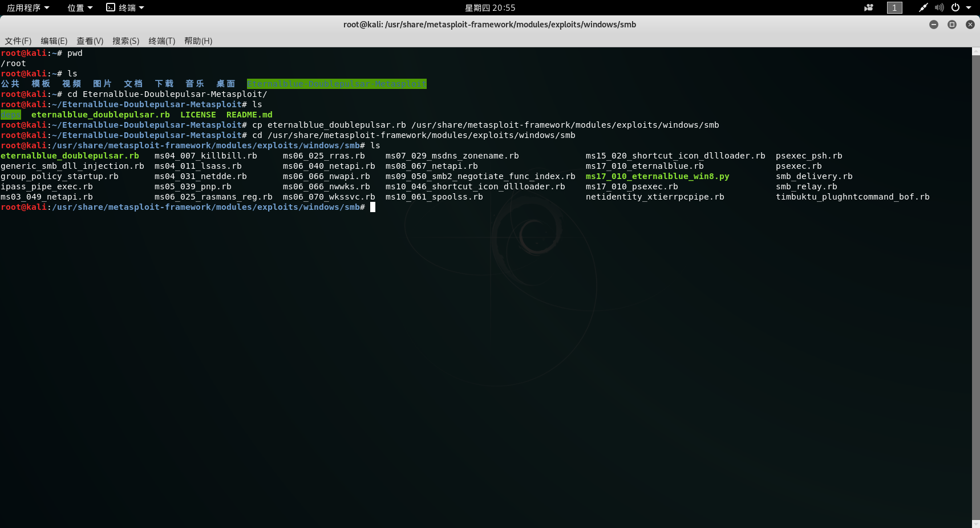Click ms05_039_pnp.rb file name
This screenshot has height=528, width=980.
pyautogui.click(x=193, y=186)
